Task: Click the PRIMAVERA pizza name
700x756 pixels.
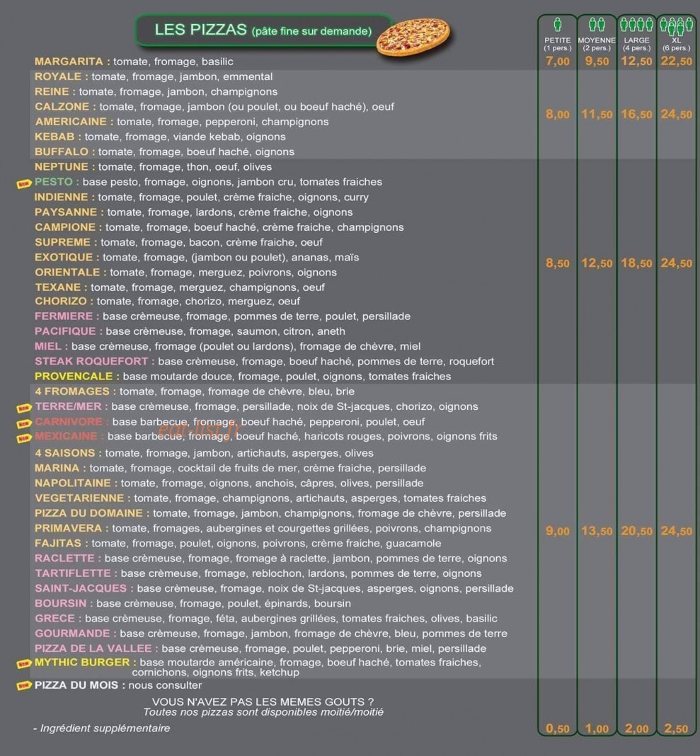Action: pyautogui.click(x=68, y=528)
